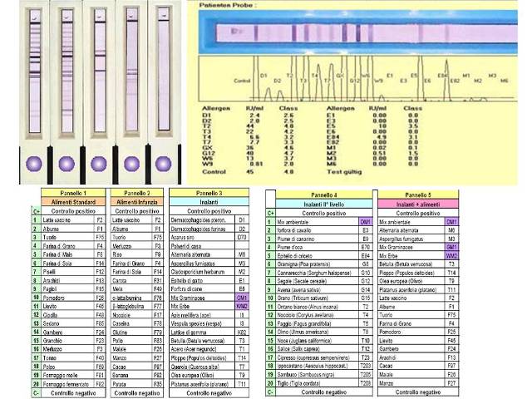Click the 'Banana' row in Pannello 2
Screen dimensions: 532x399
point(137,375)
